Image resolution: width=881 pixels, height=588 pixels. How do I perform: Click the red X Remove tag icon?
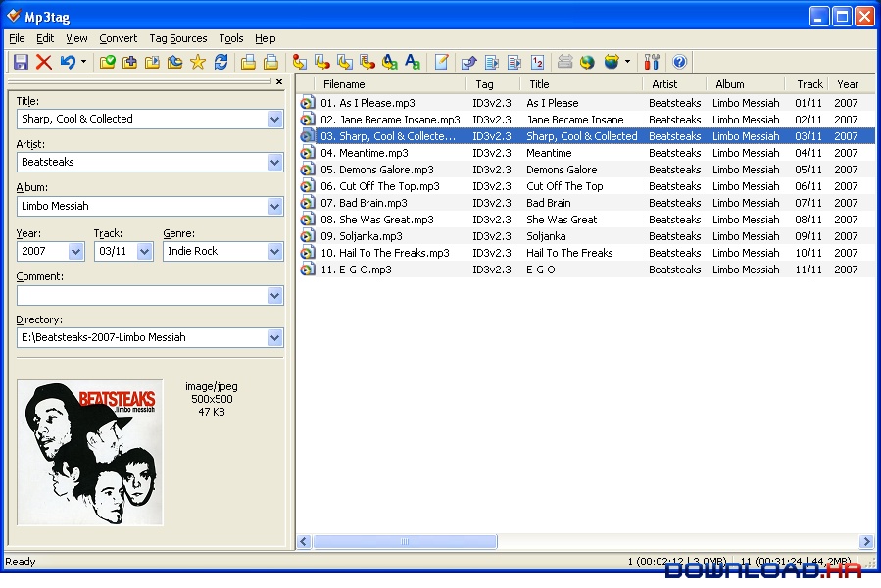pyautogui.click(x=44, y=62)
